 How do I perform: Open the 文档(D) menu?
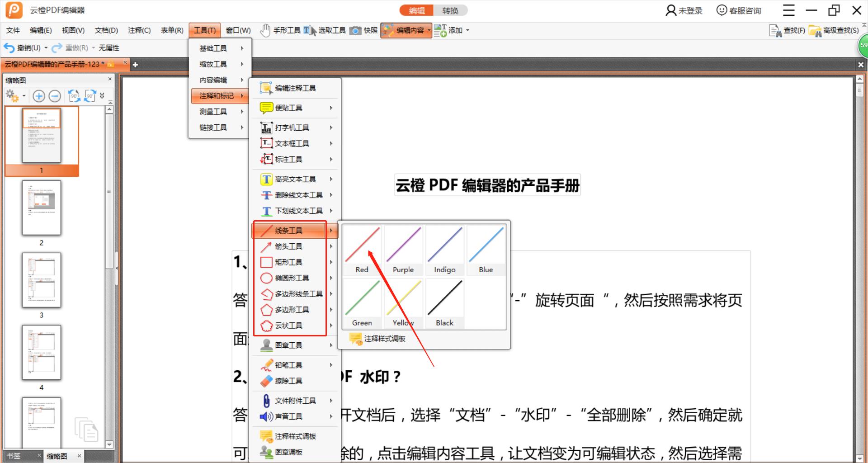pos(105,30)
